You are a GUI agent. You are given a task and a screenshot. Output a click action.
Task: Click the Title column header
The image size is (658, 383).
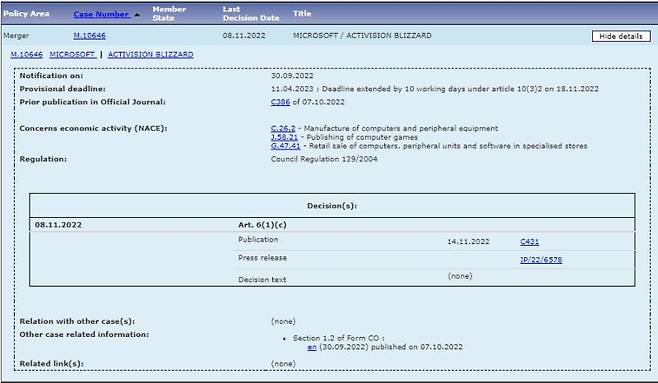pos(302,13)
